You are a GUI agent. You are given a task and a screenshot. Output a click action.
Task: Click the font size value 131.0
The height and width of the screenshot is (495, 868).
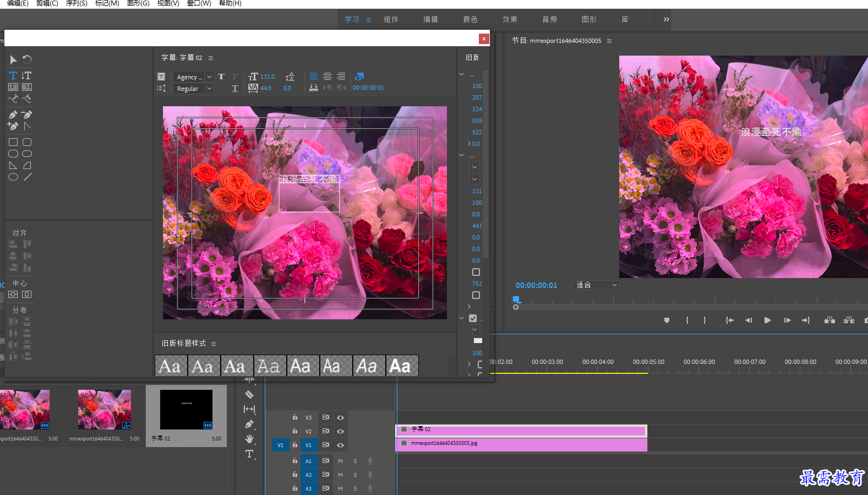(x=268, y=77)
